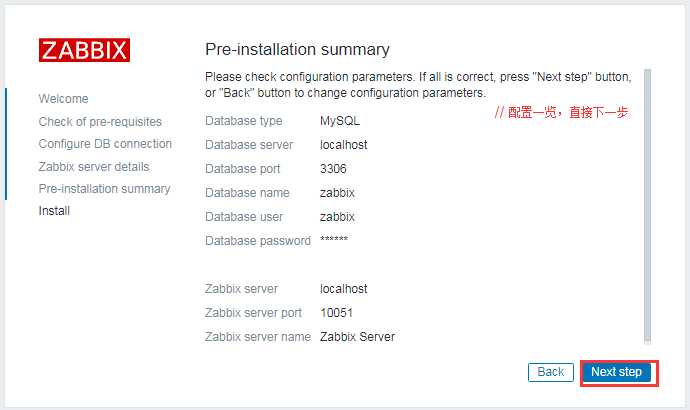Click the Database server localhost value

click(x=343, y=145)
